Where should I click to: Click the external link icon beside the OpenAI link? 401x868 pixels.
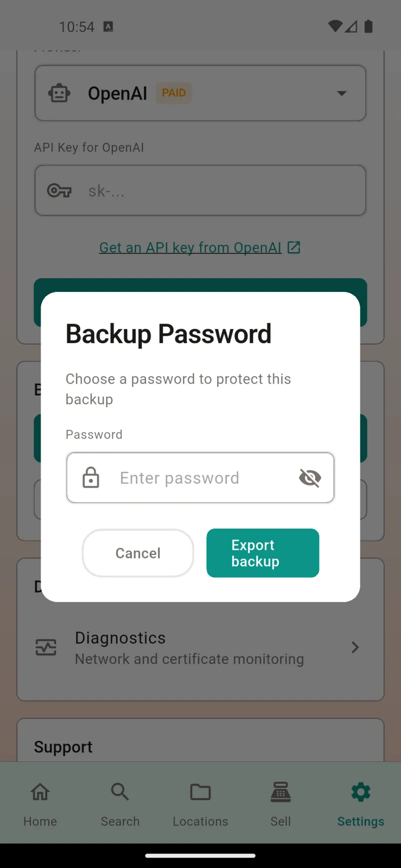294,247
